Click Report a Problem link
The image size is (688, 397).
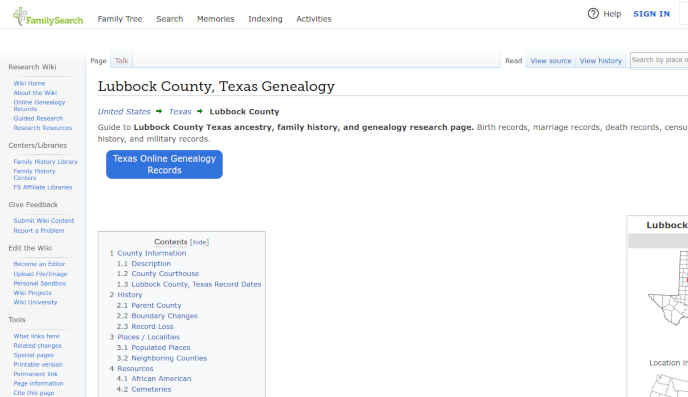pyautogui.click(x=39, y=231)
